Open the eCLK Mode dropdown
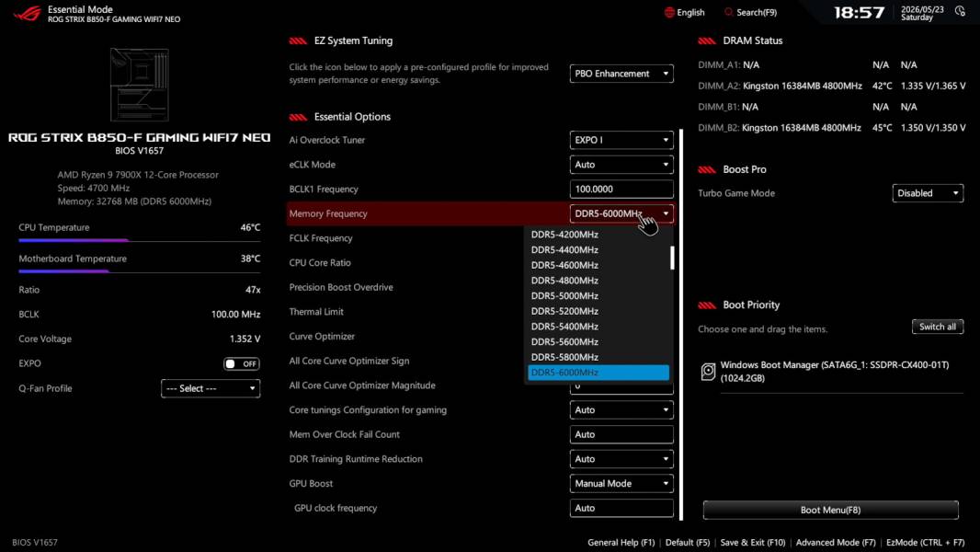 point(621,165)
